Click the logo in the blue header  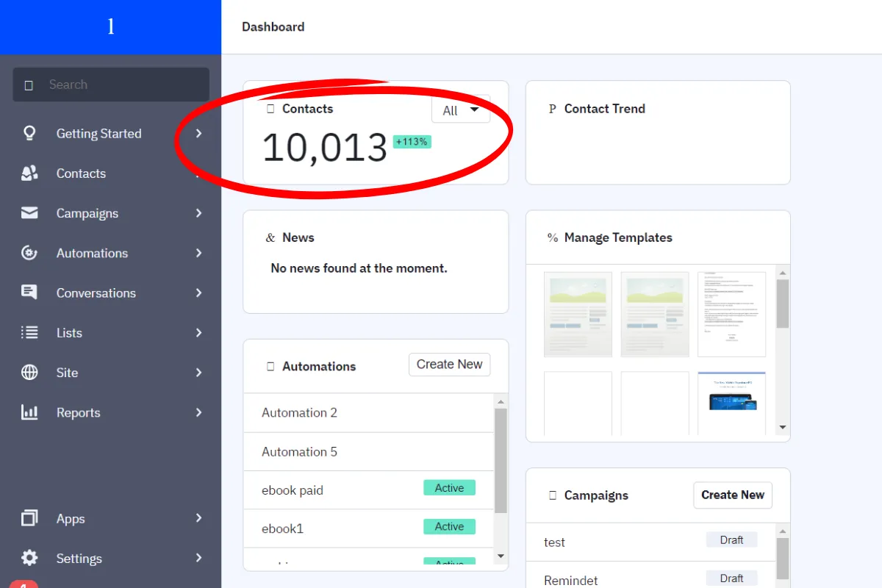tap(111, 27)
